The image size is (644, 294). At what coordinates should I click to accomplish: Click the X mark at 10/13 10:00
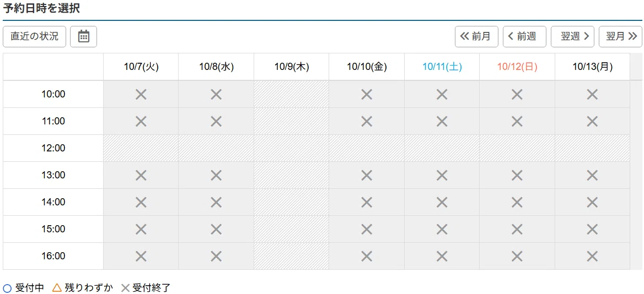(x=592, y=94)
